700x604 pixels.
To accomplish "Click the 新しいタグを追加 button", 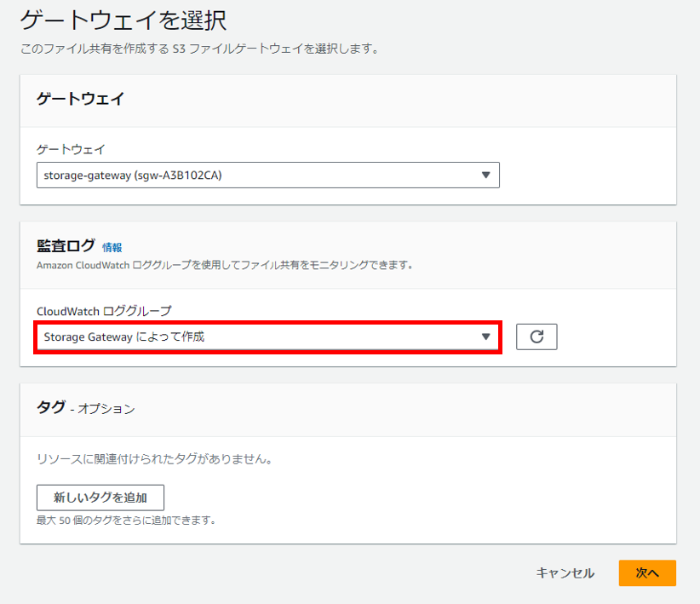I will coord(100,498).
